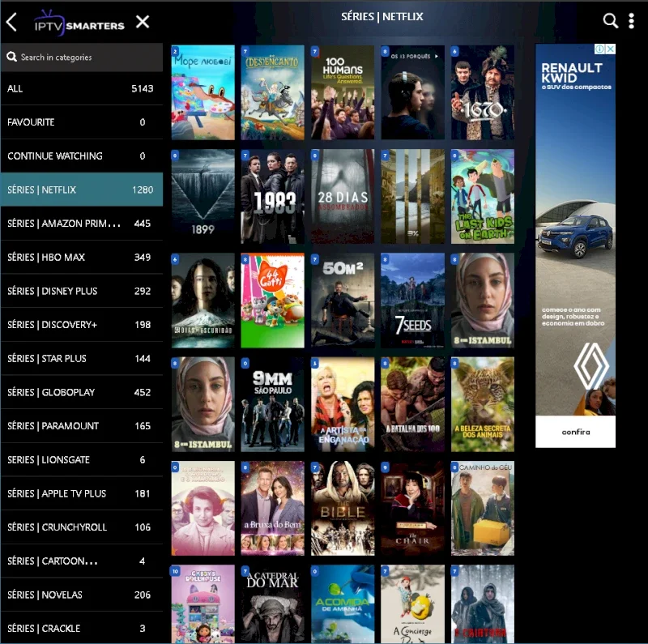Image resolution: width=648 pixels, height=644 pixels.
Task: Select SÉRIES | GLOBOPLAY category
Action: [82, 392]
